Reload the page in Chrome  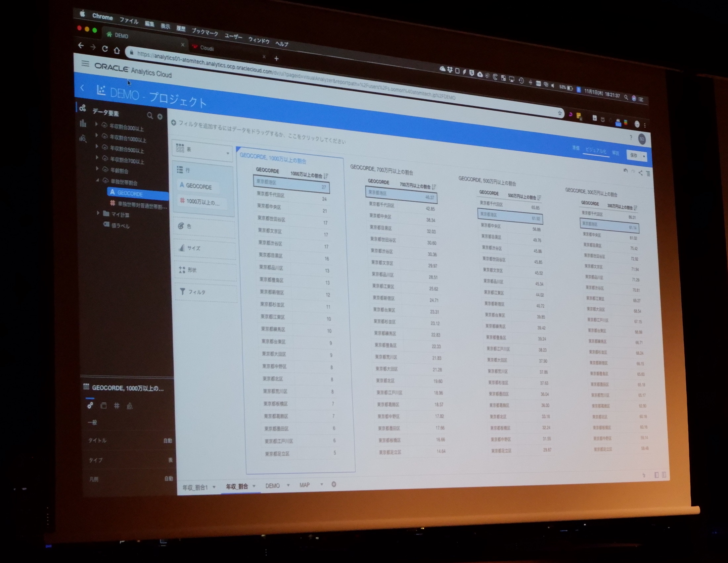tap(105, 49)
